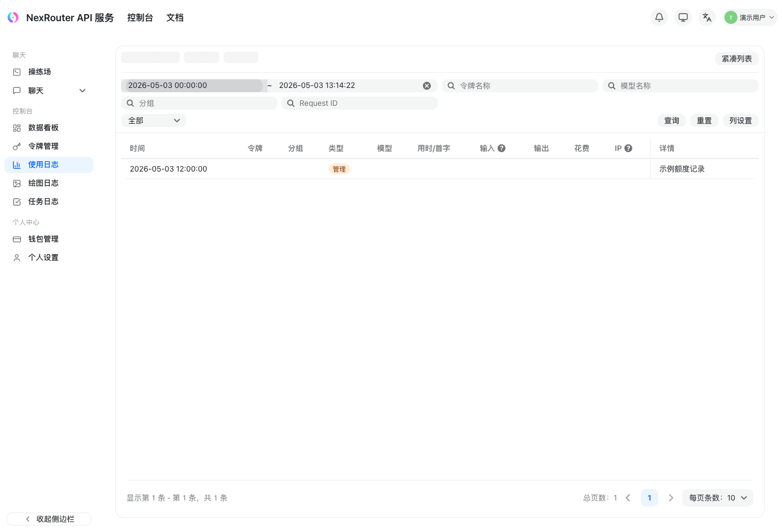Click the 使用日志 bar chart icon
The height and width of the screenshot is (532, 782).
click(17, 164)
